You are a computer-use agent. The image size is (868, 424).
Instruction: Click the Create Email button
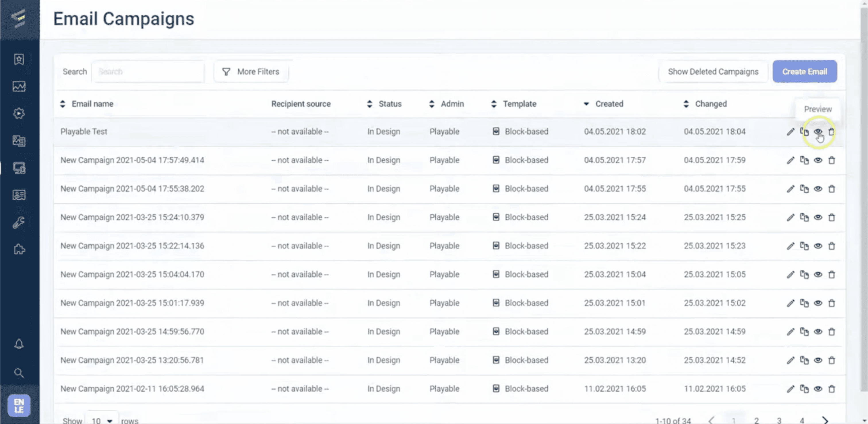tap(804, 71)
